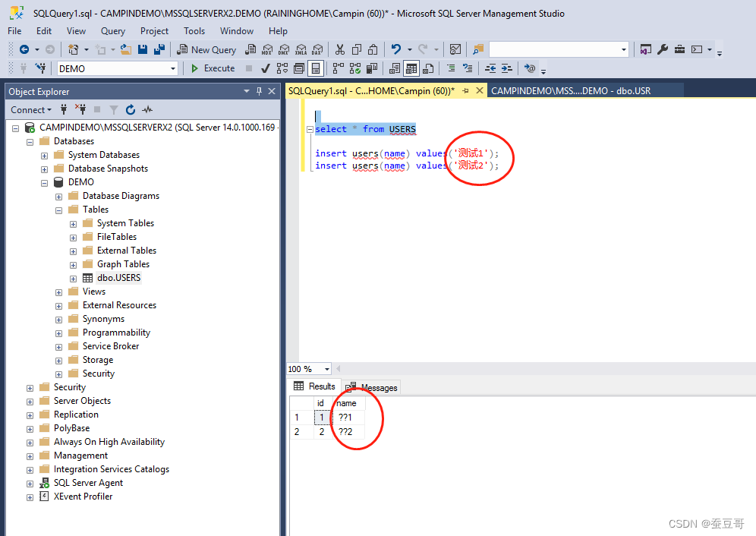The height and width of the screenshot is (536, 756).
Task: Click the Find in Files icon
Action: coord(477,49)
